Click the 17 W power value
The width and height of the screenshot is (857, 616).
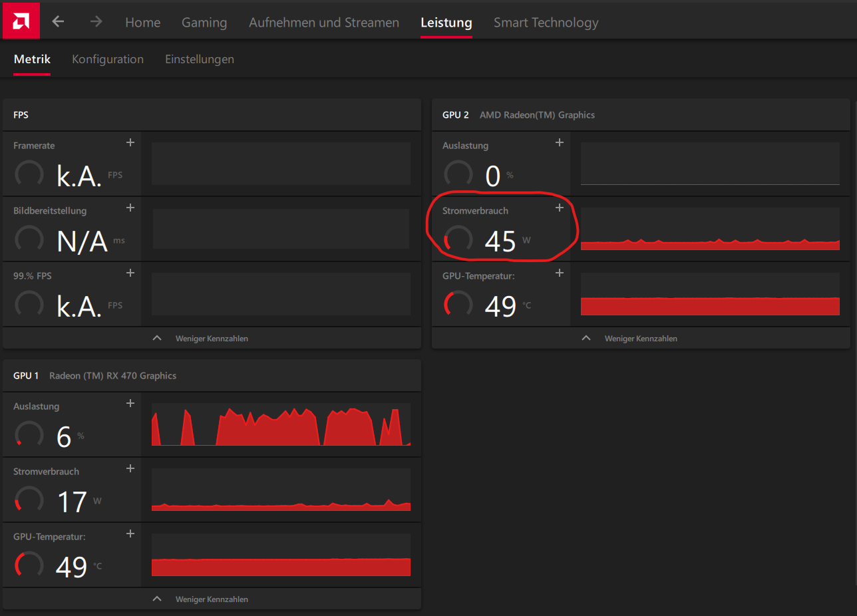pyautogui.click(x=72, y=502)
